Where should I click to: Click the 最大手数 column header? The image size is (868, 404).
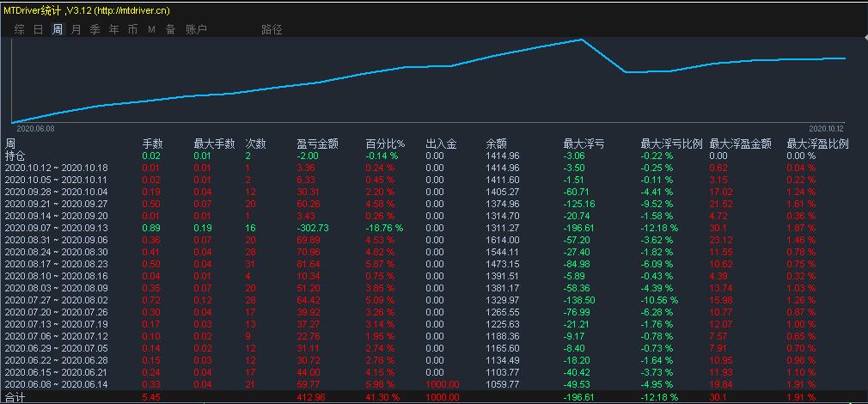(215, 144)
